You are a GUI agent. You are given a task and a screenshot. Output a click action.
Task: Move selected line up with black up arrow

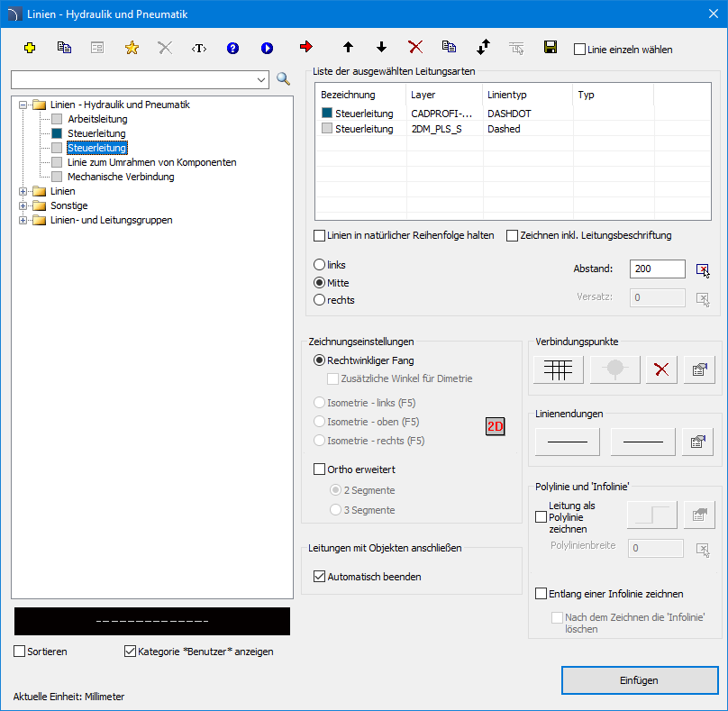(x=349, y=47)
